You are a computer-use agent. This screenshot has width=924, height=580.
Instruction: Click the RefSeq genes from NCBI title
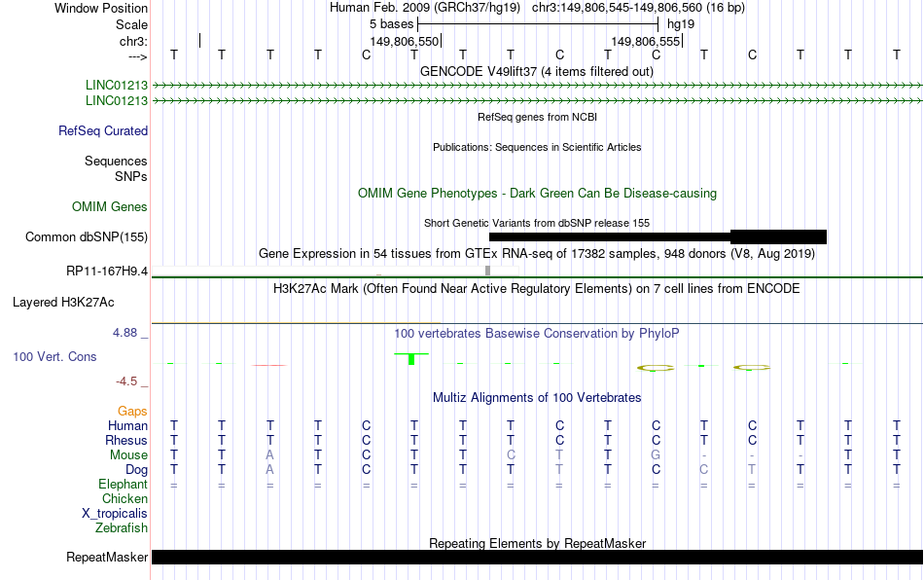pos(537,118)
